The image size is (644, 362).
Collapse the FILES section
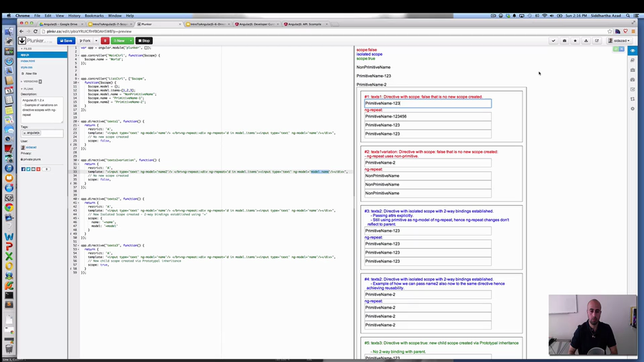coord(27,49)
